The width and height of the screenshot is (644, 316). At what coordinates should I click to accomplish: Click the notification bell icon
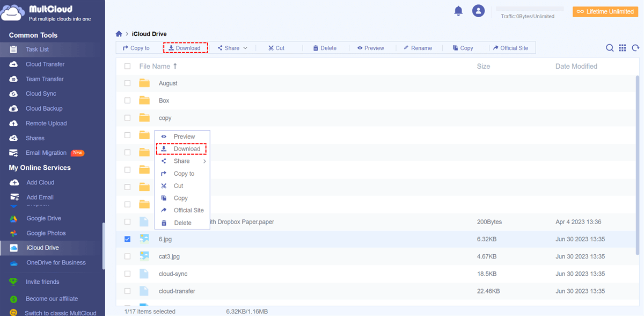[458, 11]
